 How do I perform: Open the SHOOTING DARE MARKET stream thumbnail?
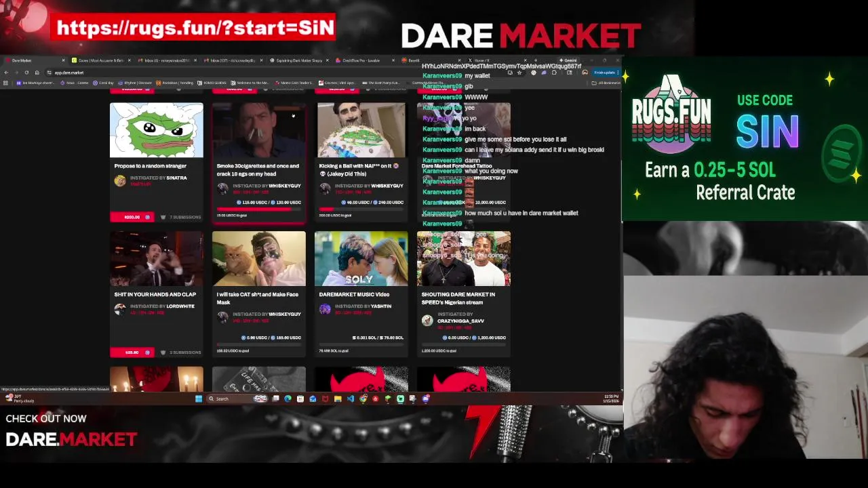coord(464,259)
